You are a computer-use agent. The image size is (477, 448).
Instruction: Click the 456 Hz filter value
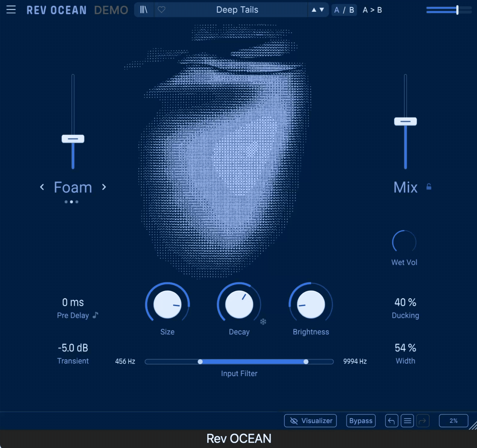pos(125,361)
